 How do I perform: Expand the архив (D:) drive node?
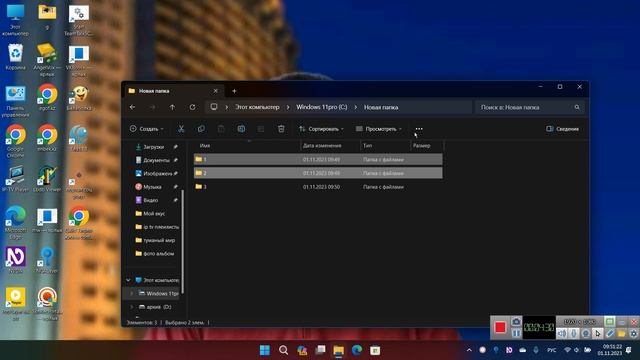(131, 307)
